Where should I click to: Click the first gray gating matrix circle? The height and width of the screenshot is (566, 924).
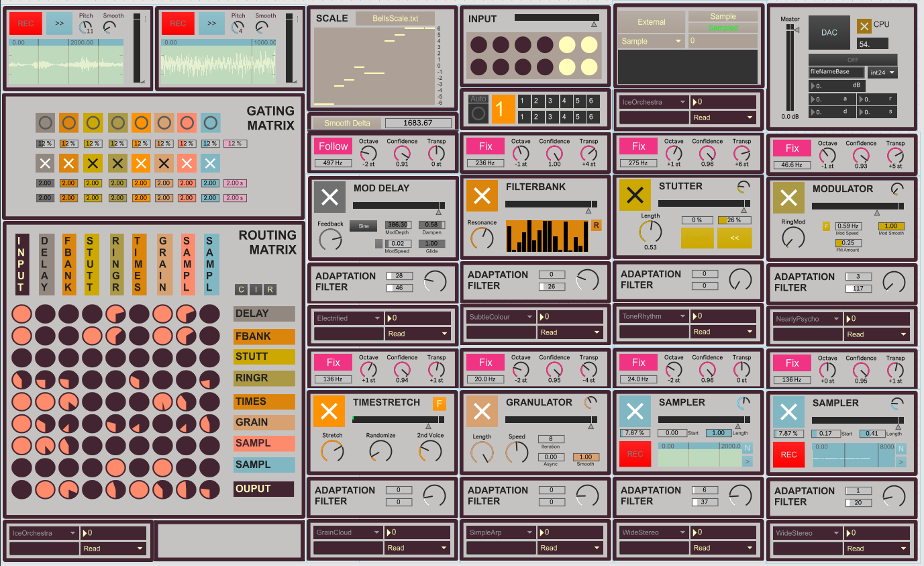coord(45,123)
